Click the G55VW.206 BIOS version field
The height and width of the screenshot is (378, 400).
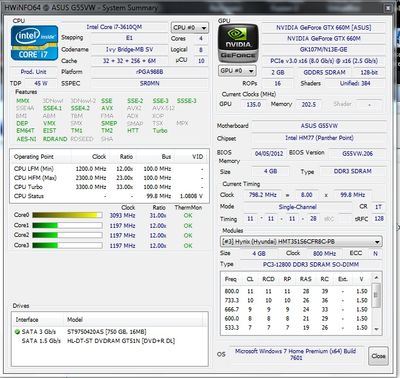tap(357, 153)
